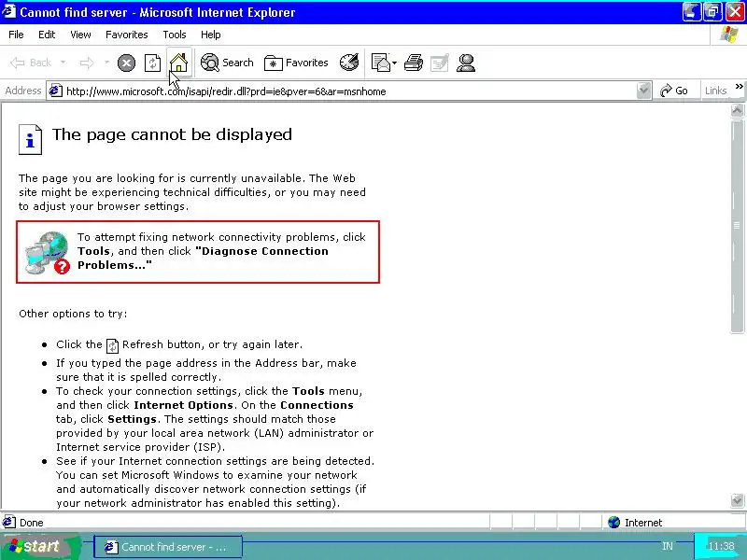Click the Forward arrow button
The image size is (747, 560).
point(87,63)
